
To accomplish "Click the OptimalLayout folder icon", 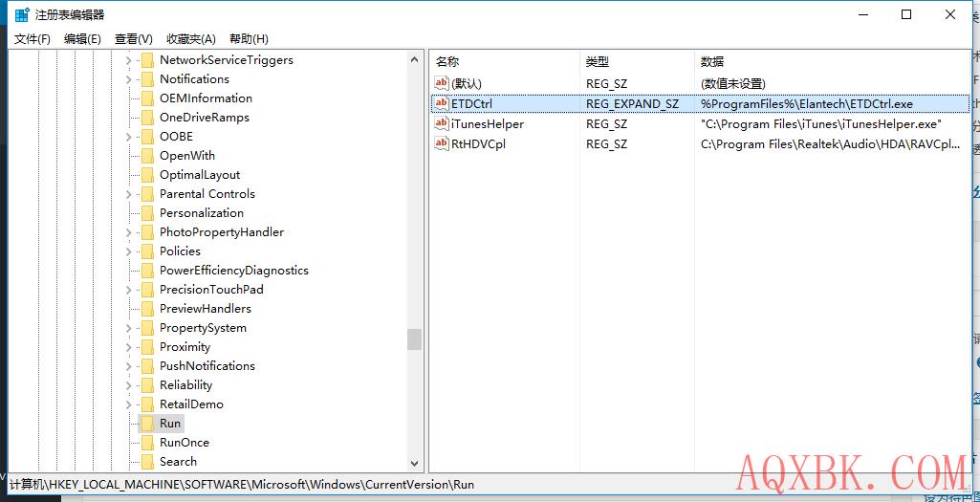I will (147, 175).
